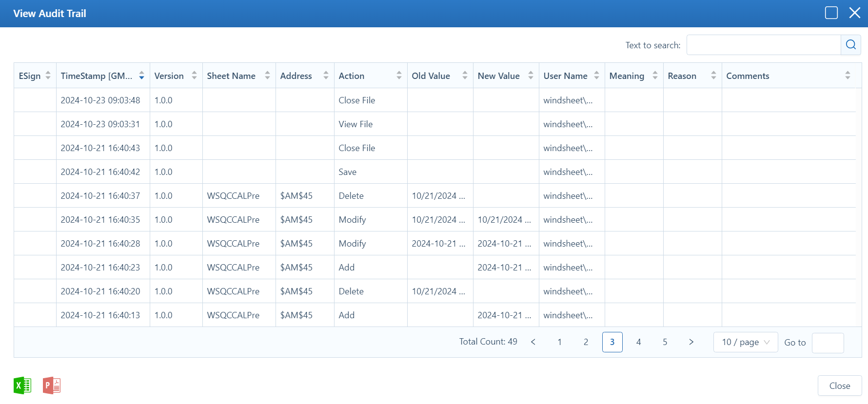Switch to page 4

(x=638, y=342)
